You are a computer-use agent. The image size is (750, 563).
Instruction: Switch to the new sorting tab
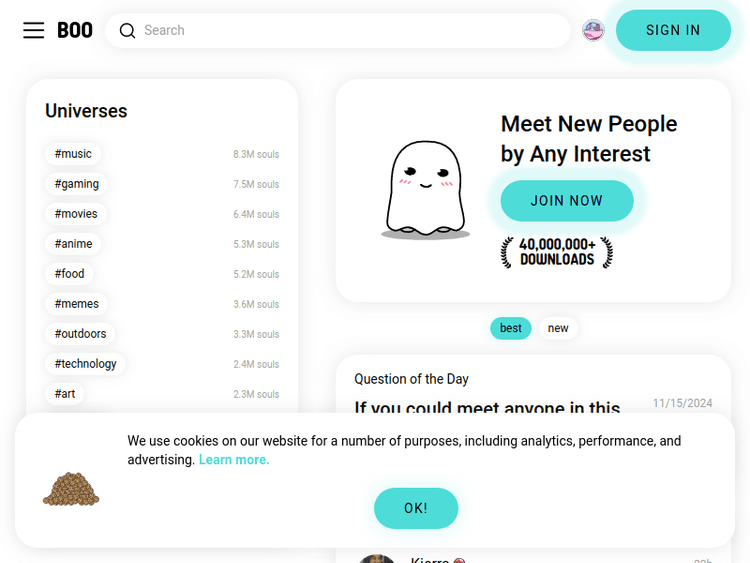point(558,328)
